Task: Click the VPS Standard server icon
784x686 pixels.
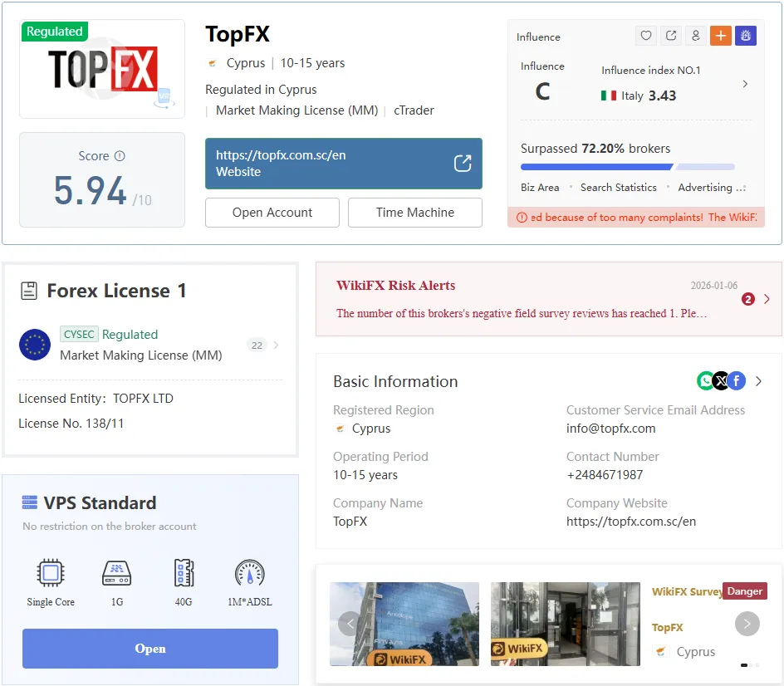Action: (30, 502)
